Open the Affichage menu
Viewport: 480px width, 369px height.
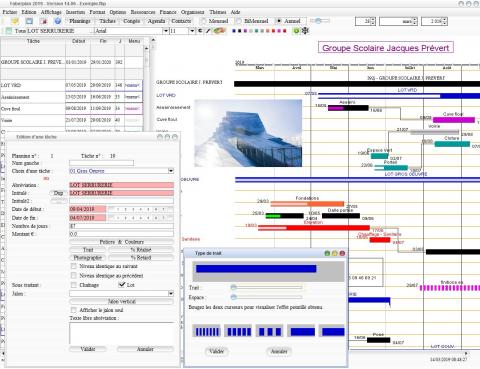pos(51,12)
